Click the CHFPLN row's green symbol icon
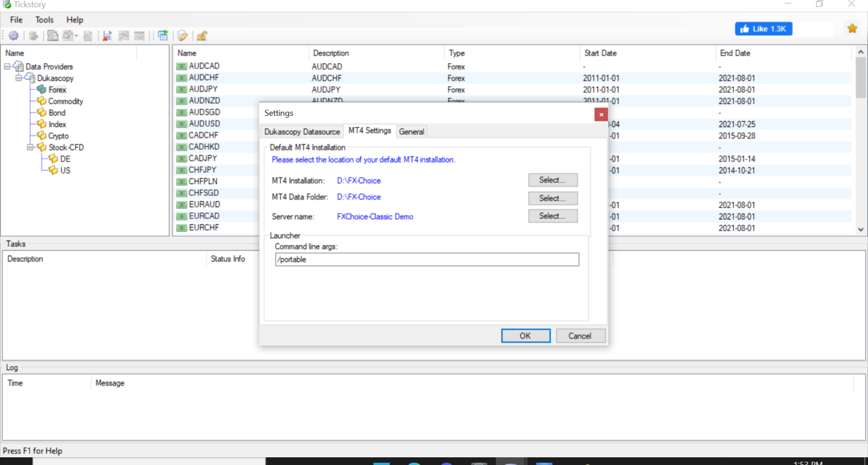 pyautogui.click(x=181, y=181)
